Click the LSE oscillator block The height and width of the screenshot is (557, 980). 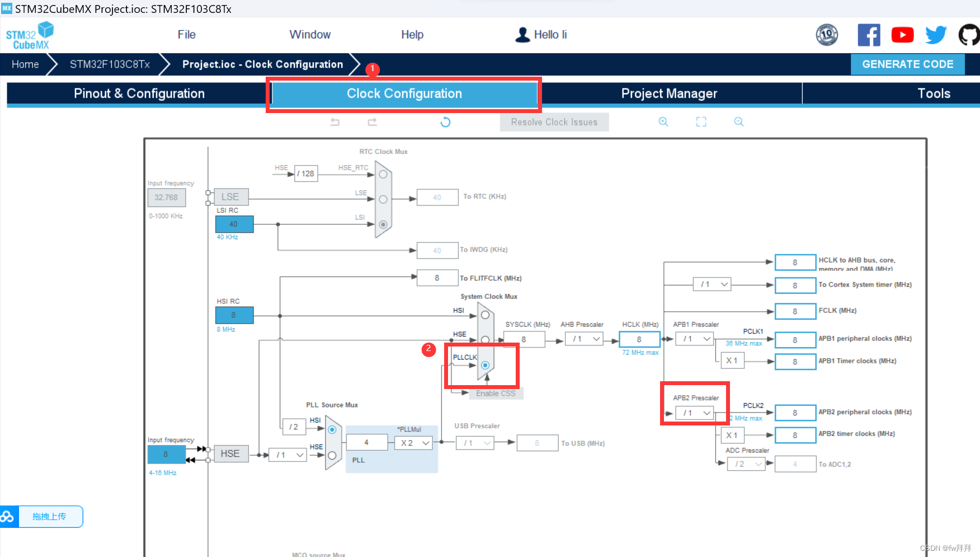(230, 197)
